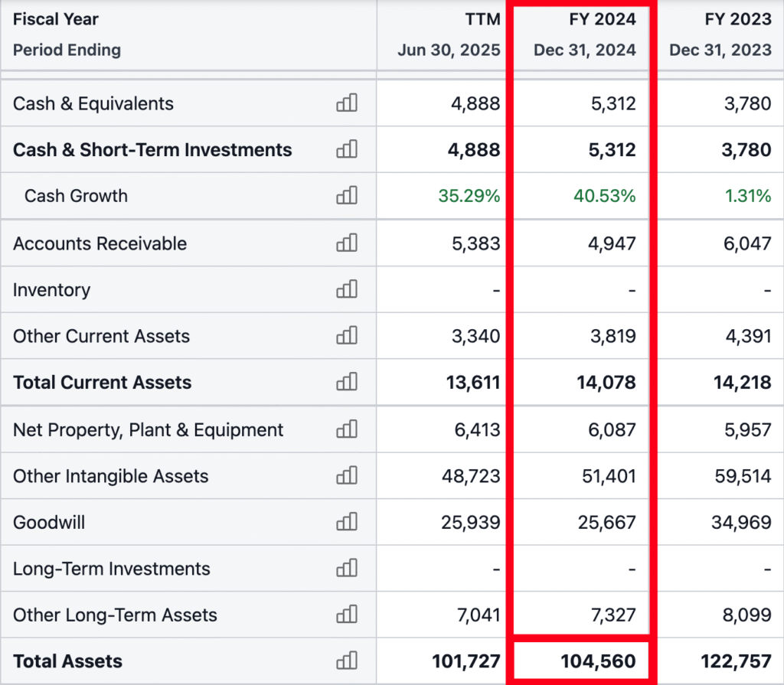Image resolution: width=784 pixels, height=685 pixels.
Task: Show chart for Long-Term Investments row
Action: pos(347,569)
